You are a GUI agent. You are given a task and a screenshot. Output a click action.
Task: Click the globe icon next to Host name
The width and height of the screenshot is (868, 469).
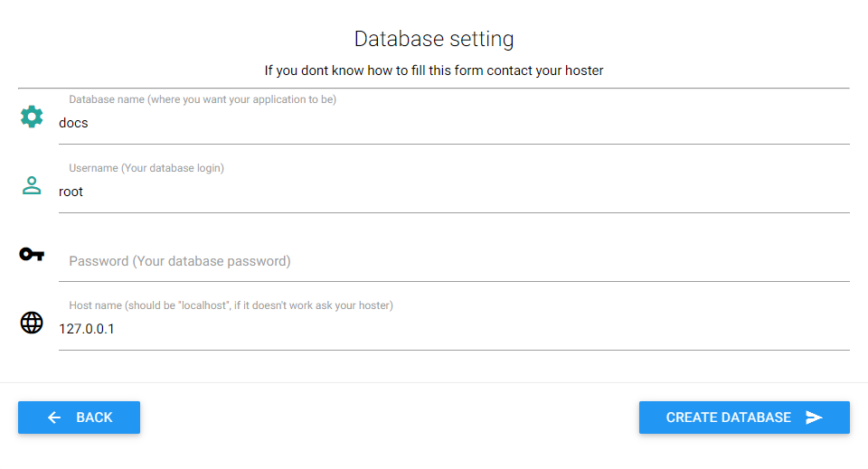[32, 323]
